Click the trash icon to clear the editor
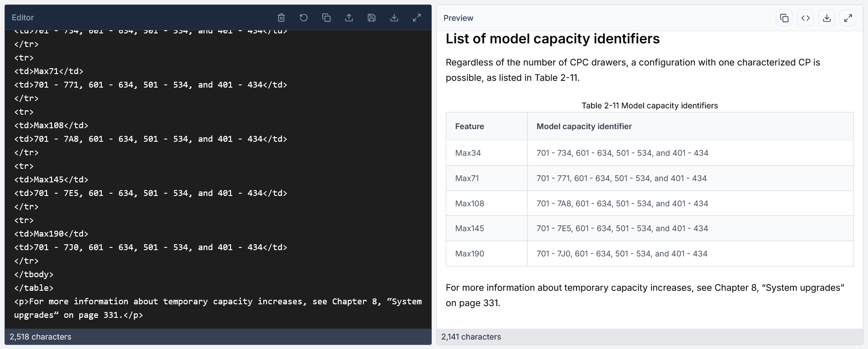 pyautogui.click(x=281, y=18)
